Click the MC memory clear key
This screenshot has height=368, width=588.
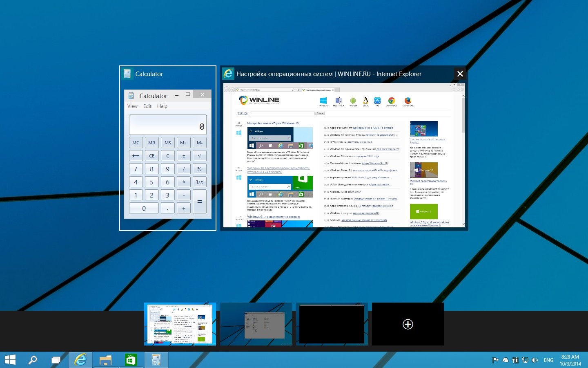click(x=136, y=143)
